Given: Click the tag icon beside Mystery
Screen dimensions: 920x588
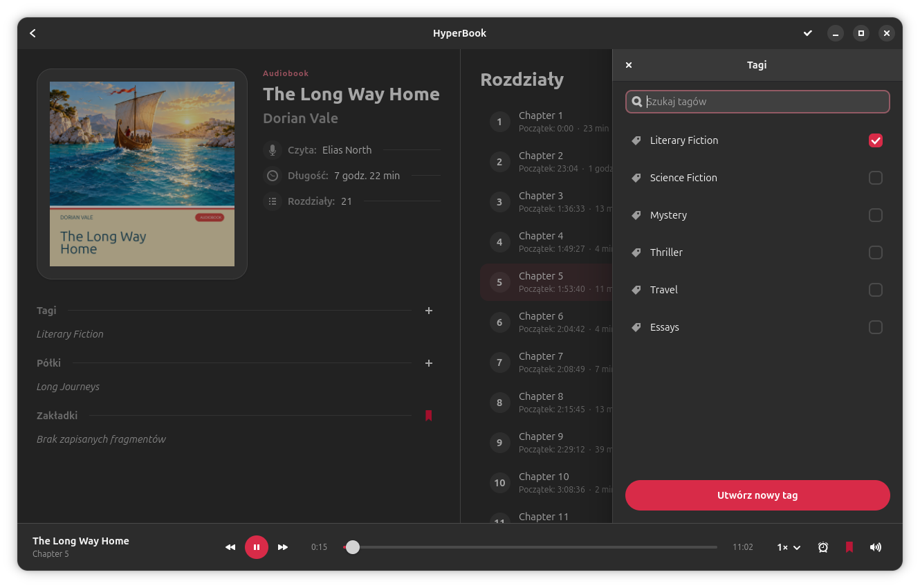Looking at the screenshot, I should (x=636, y=215).
